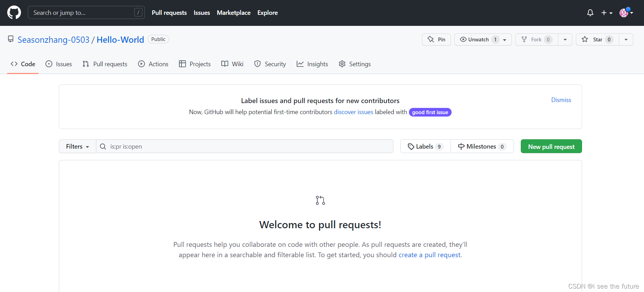This screenshot has width=644, height=292.
Task: Switch to the repository Pull requests tab
Action: coord(105,64)
